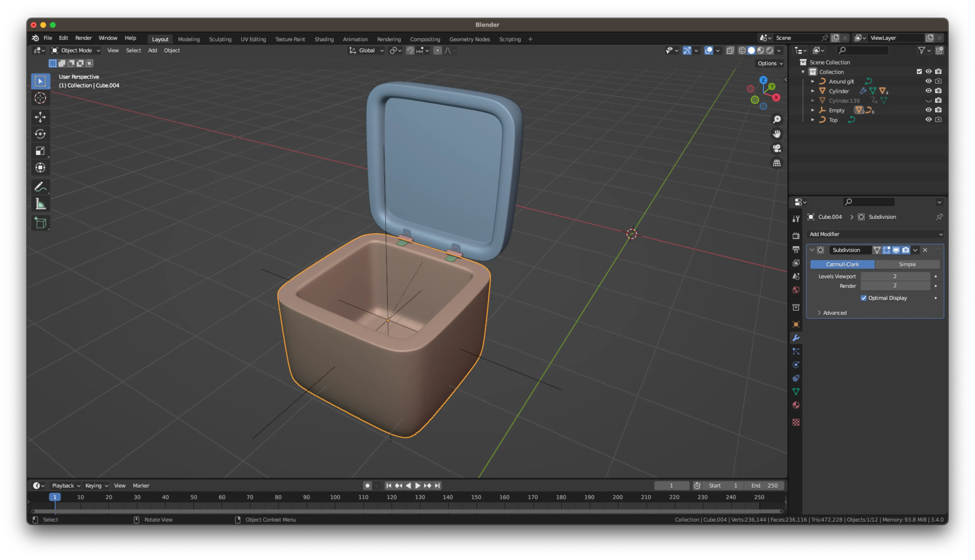Image resolution: width=975 pixels, height=560 pixels.
Task: Open the Physics properties tab
Action: coord(796,365)
